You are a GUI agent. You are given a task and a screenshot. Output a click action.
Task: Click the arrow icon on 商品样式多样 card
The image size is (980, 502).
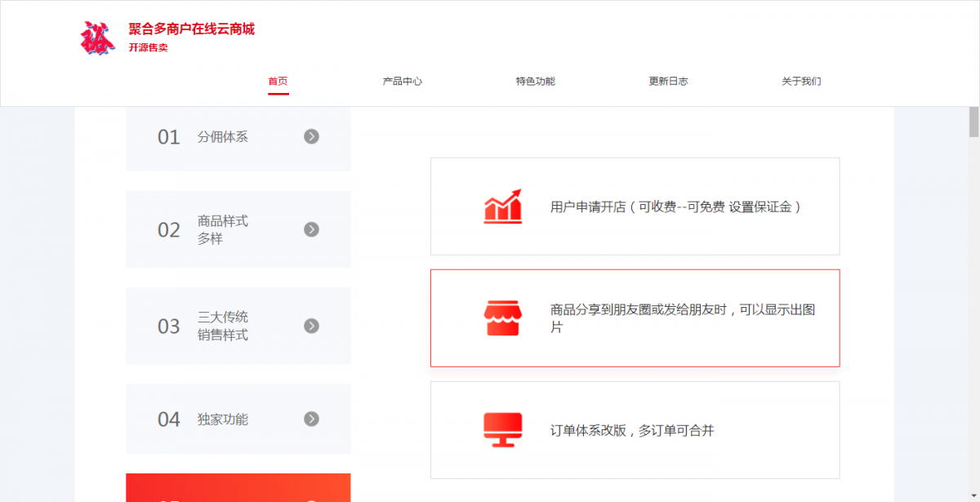coord(311,229)
